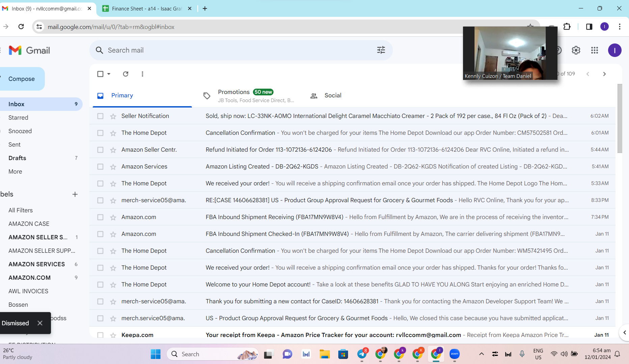Screen dimensions: 629x364
Task: Close the Dismissed notification
Action: [x=40, y=323]
